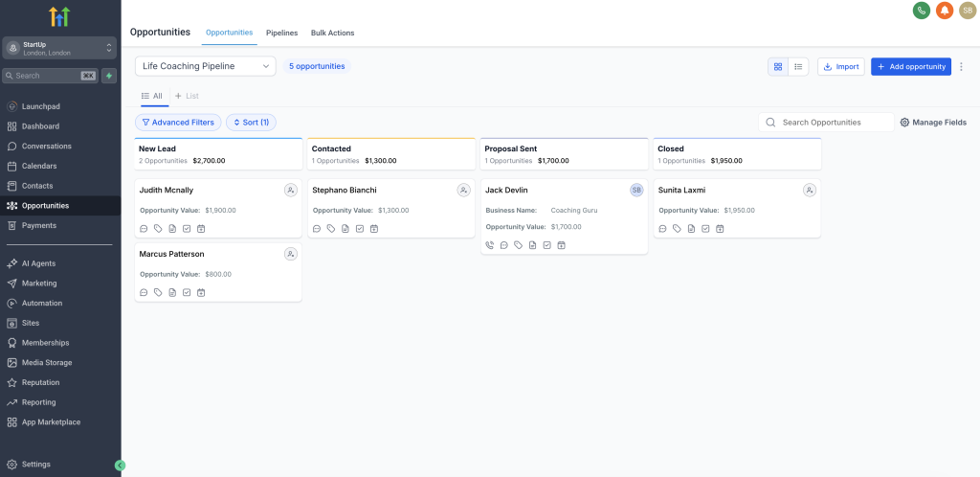Click the task checkmark icon on Stephano Bianchi card
The width and height of the screenshot is (980, 477).
coord(360,229)
